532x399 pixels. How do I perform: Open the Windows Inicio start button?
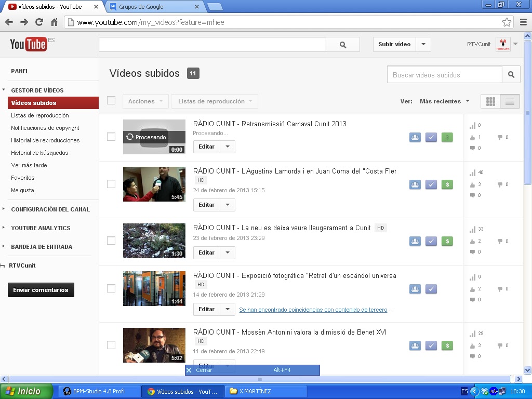26,391
